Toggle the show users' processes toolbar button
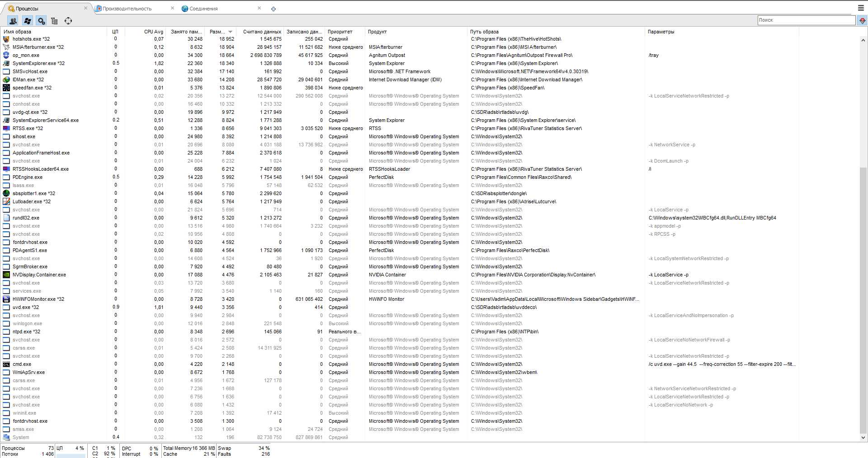Viewport: 868px width, 458px height. pyautogui.click(x=13, y=21)
